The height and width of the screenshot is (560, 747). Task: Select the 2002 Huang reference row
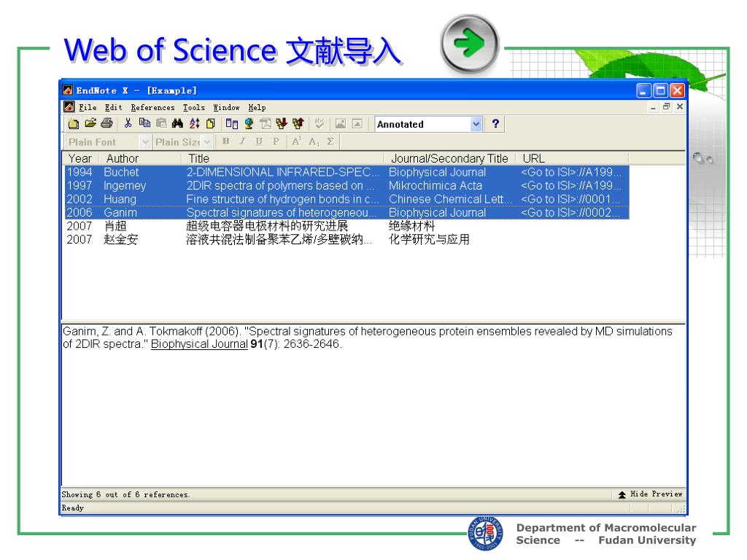[347, 199]
